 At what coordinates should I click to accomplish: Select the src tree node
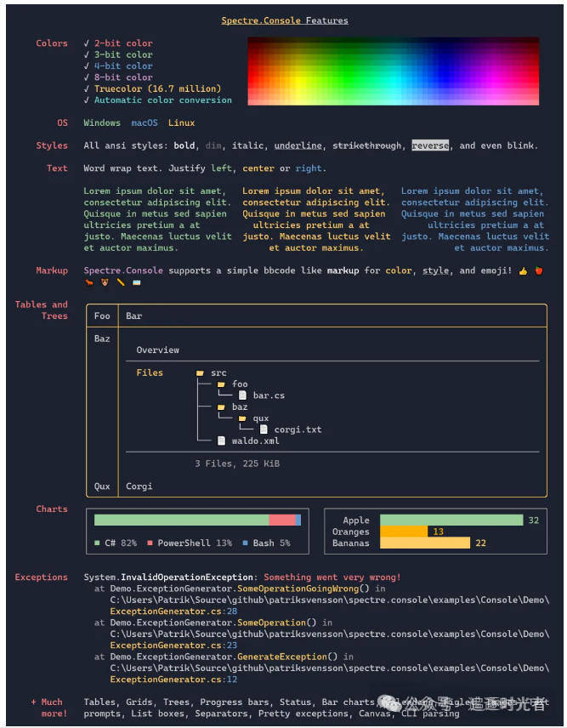point(218,373)
